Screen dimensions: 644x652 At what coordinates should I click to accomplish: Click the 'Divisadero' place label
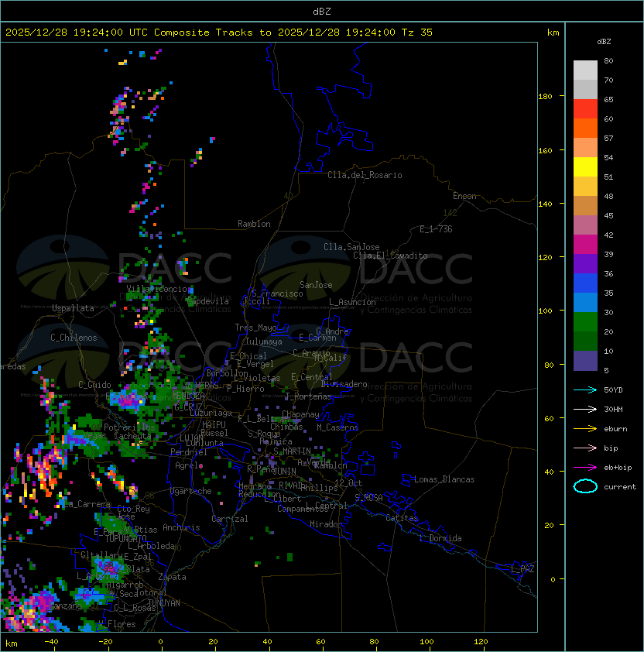(x=344, y=384)
